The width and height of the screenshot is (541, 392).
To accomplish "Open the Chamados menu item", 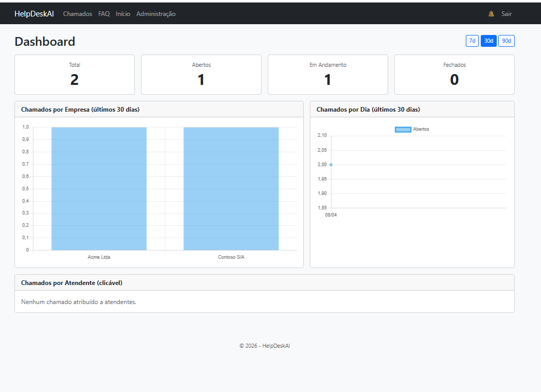I will (x=78, y=14).
